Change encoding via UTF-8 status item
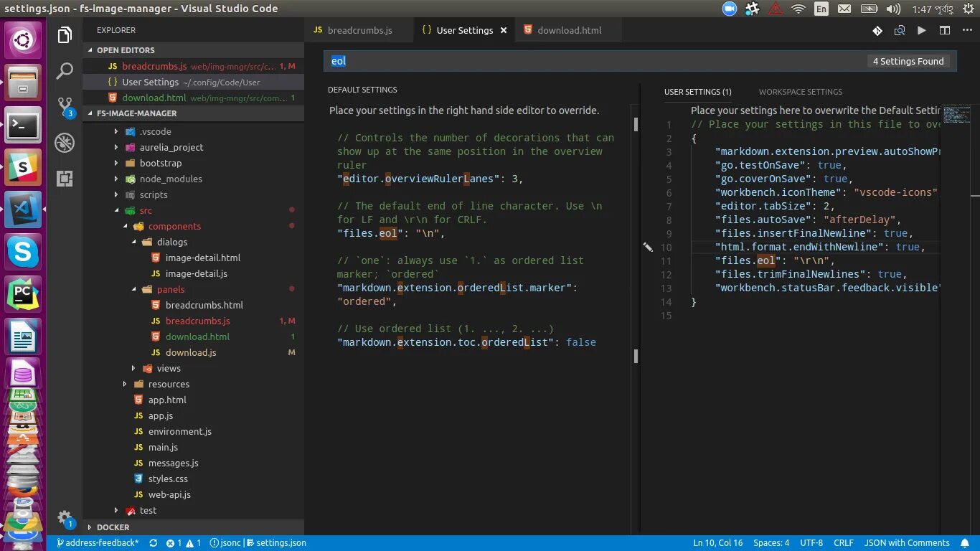Screen dimensions: 980x551 811,543
